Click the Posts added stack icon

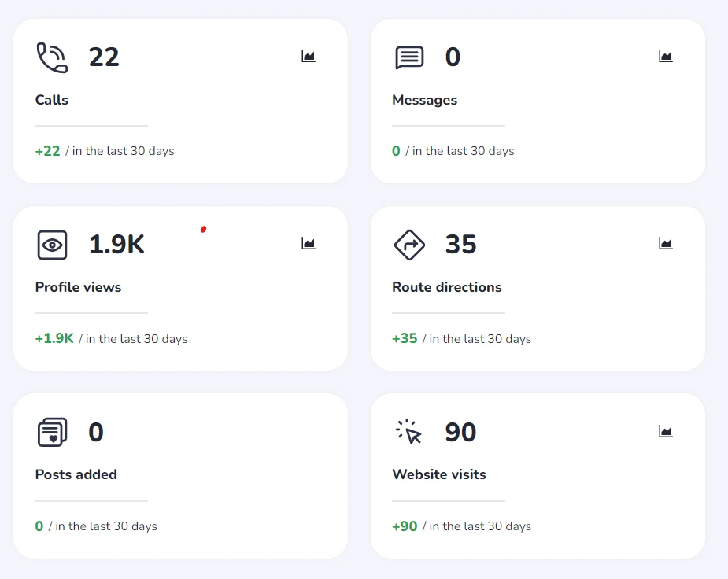point(52,433)
